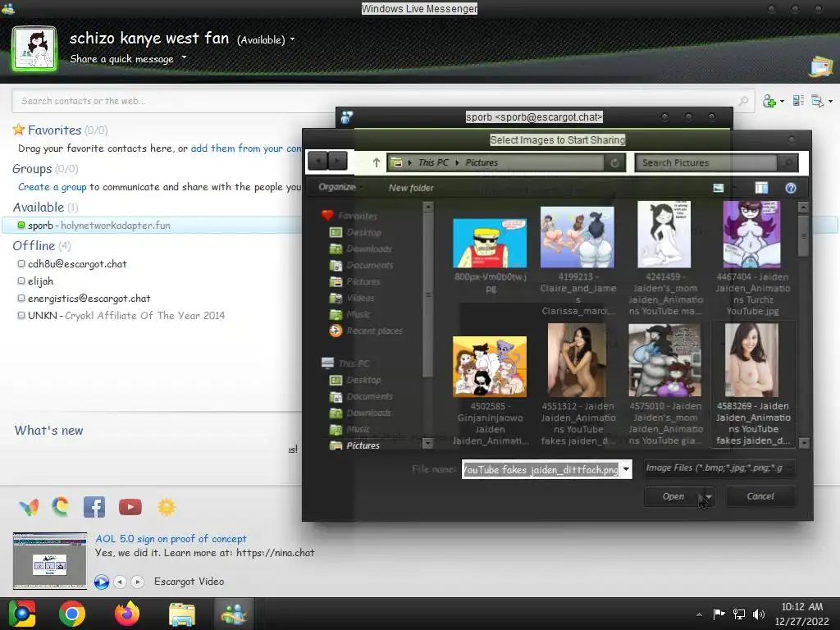Screen dimensions: 840x630
Task: Click the status icon beside elijah
Action: point(21,281)
